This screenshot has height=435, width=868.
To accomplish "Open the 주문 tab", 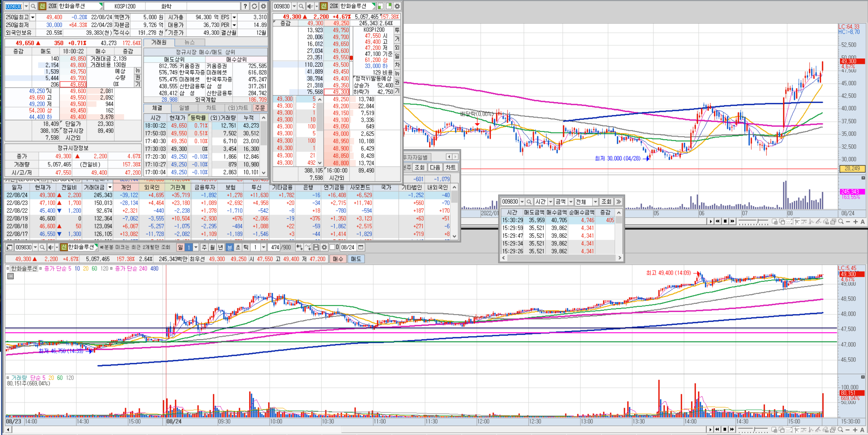I will pos(260,108).
